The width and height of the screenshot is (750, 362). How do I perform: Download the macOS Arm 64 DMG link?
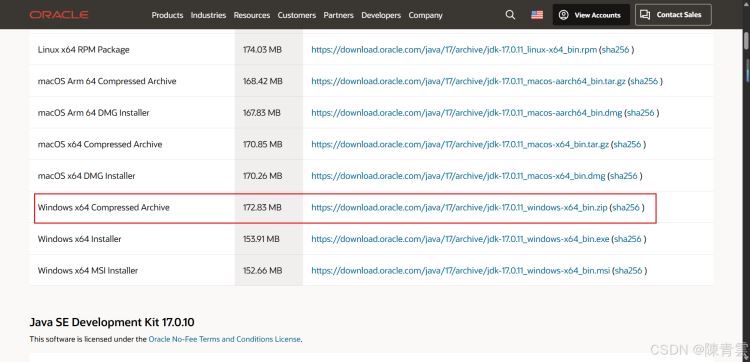[467, 113]
